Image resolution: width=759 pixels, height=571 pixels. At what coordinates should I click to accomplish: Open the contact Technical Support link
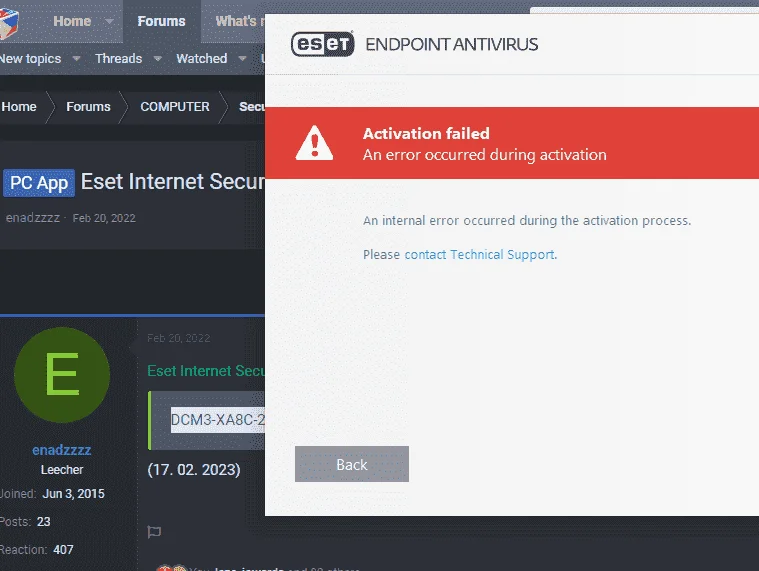pos(480,255)
